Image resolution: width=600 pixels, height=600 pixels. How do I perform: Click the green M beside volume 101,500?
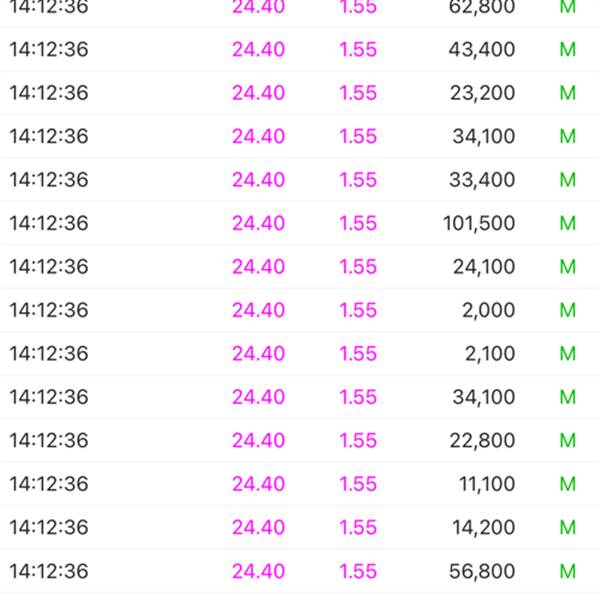click(568, 223)
